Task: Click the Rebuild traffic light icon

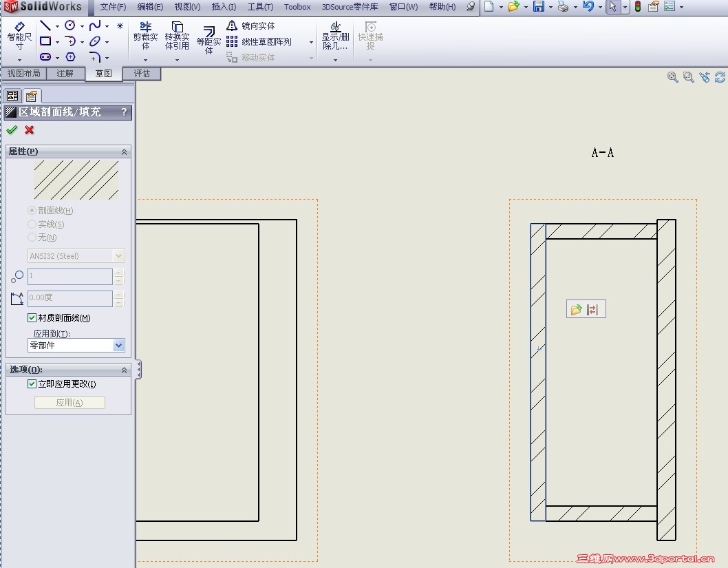Action: coord(638,6)
